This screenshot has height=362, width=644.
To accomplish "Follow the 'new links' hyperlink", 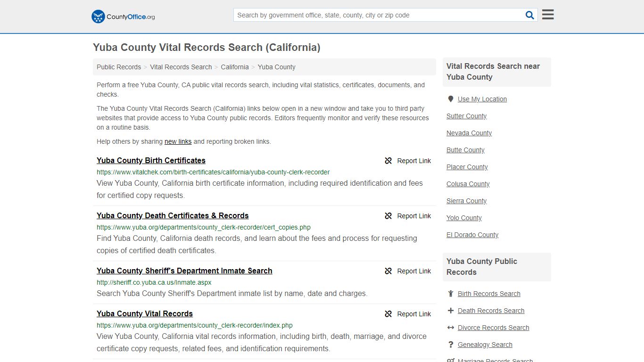I will [178, 141].
